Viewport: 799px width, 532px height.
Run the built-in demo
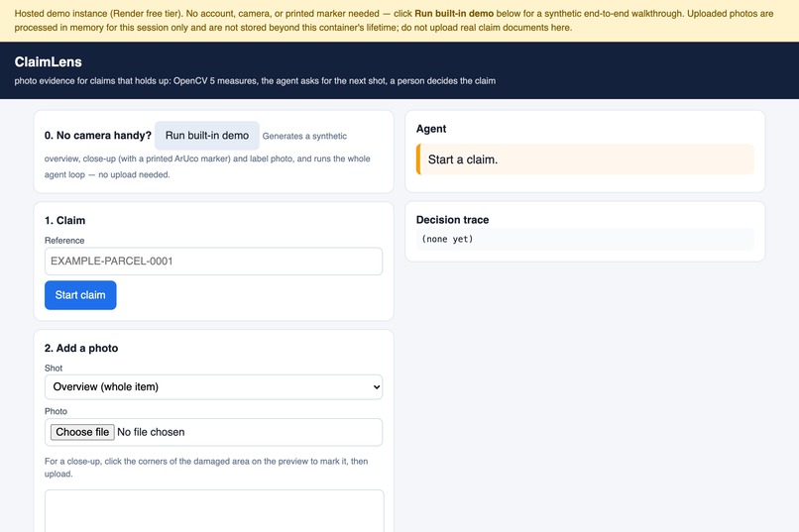[x=207, y=136]
